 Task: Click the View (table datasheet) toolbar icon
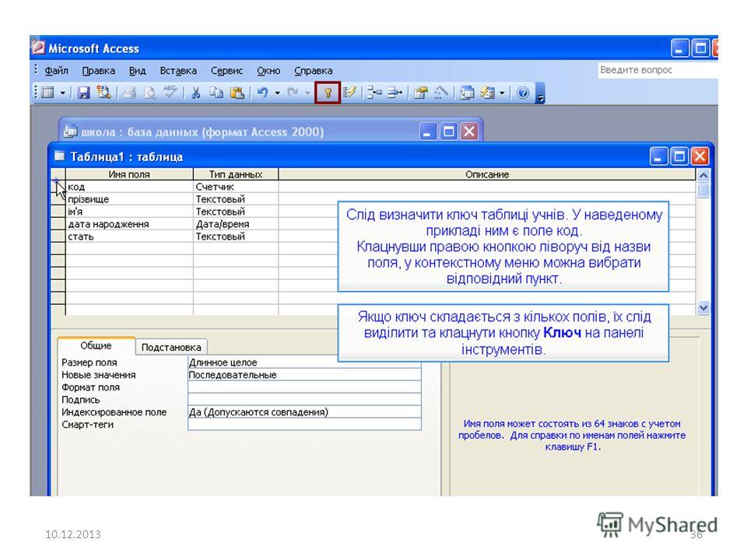(47, 93)
